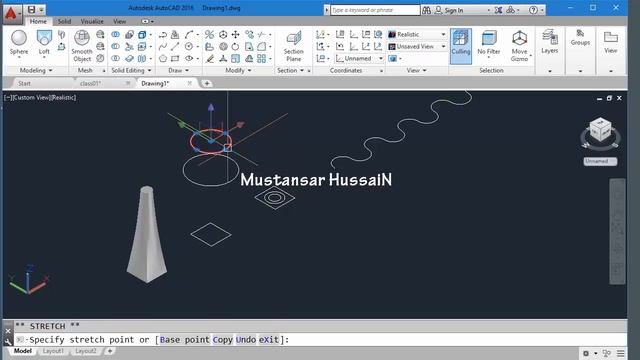Expand the Draw panel
This screenshot has width=640, height=360.
[178, 71]
